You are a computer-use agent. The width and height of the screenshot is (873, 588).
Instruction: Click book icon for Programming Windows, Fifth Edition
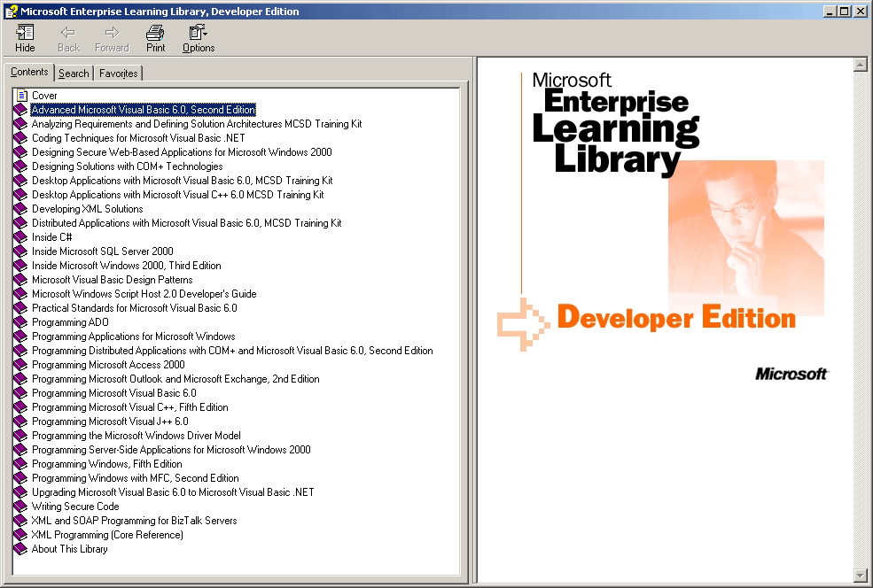[20, 464]
